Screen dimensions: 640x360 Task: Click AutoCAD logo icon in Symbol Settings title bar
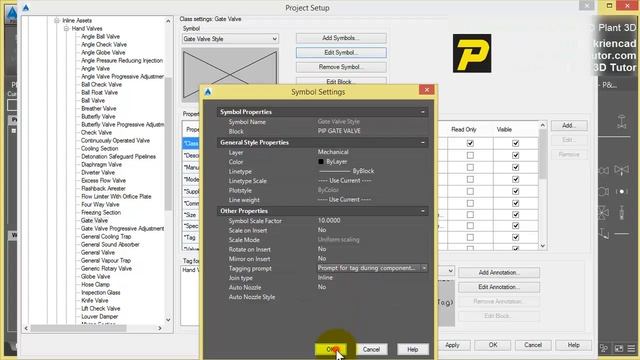click(208, 92)
